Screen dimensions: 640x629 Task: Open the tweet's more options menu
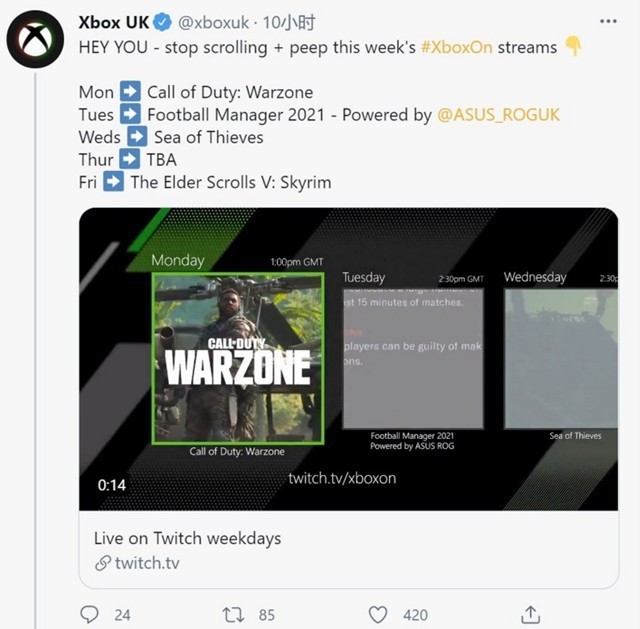[x=607, y=21]
